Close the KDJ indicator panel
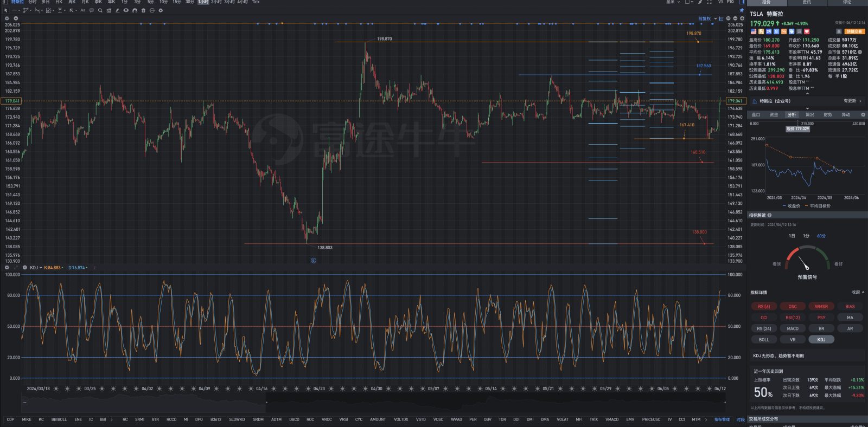The height and width of the screenshot is (427, 868). [24, 268]
